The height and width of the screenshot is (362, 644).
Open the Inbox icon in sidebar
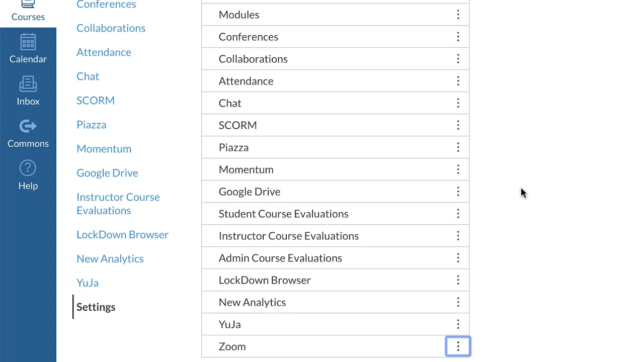pyautogui.click(x=28, y=91)
